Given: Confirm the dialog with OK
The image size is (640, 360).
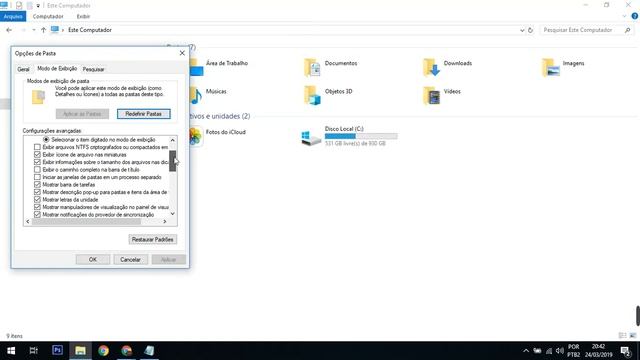Looking at the screenshot, I should click(x=93, y=260).
